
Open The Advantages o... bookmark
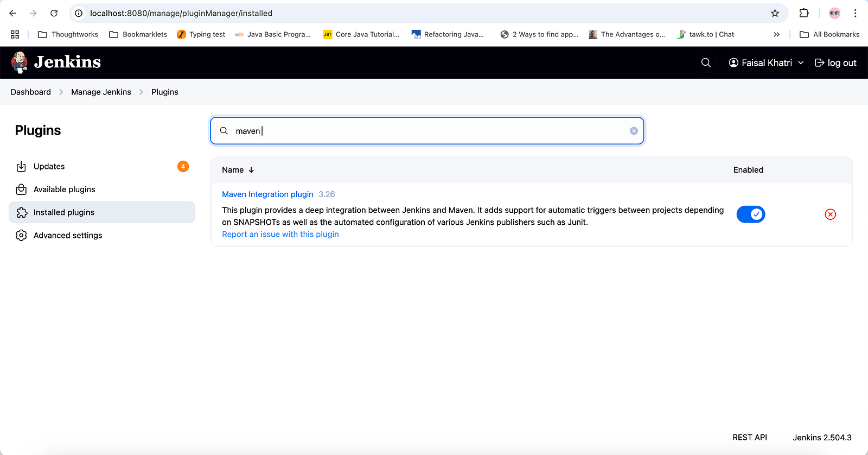(627, 34)
